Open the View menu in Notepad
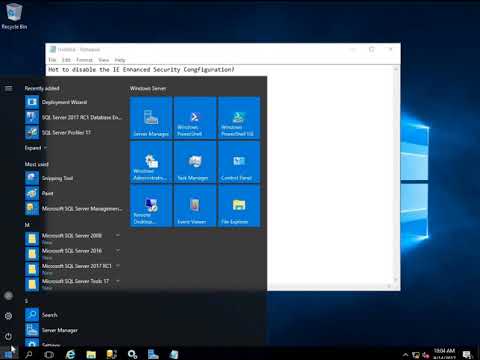This screenshot has width=480, height=360. pyautogui.click(x=104, y=60)
